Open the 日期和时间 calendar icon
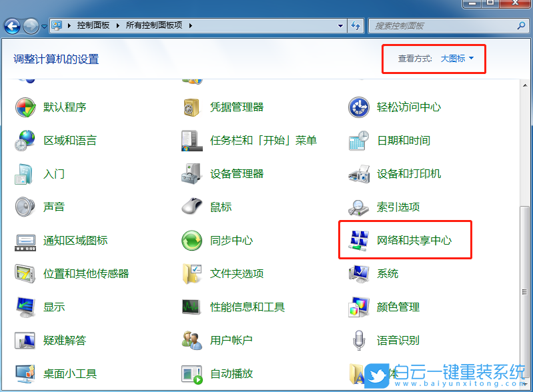Image resolution: width=533 pixels, height=392 pixels. (x=359, y=140)
